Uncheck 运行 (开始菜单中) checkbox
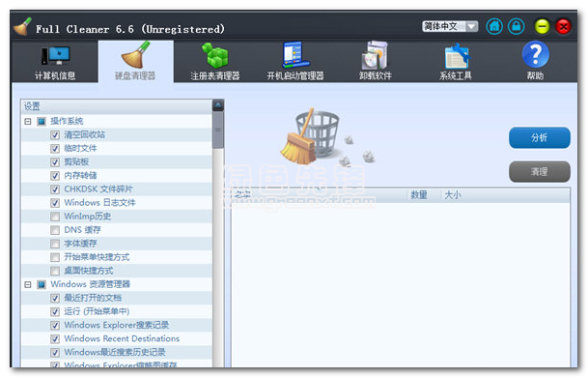 click(55, 312)
